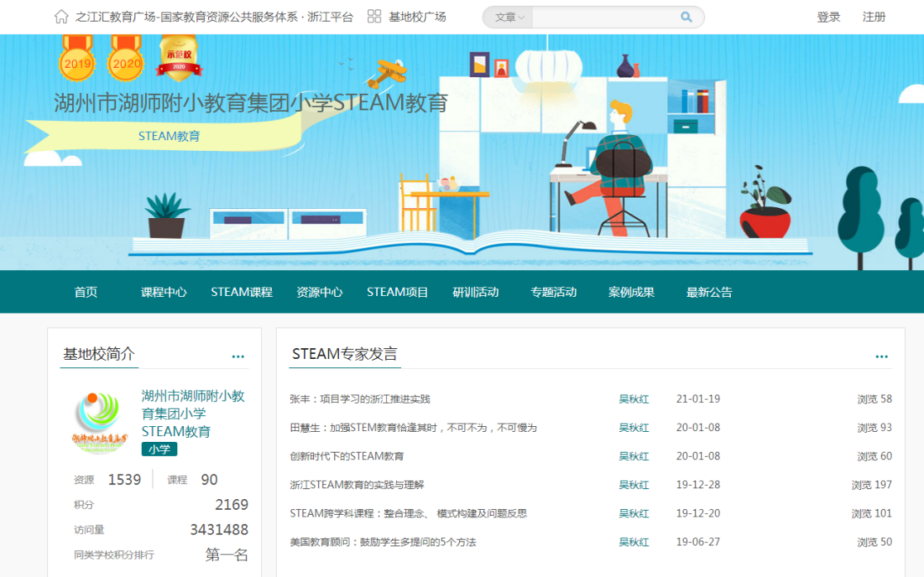Click the magnifier search icon

[x=686, y=17]
